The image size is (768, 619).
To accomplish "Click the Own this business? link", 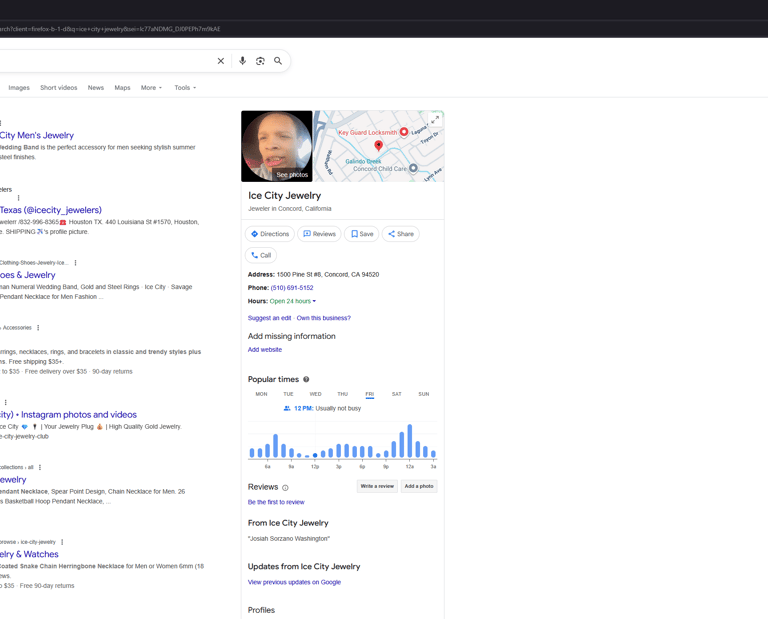I will (324, 318).
